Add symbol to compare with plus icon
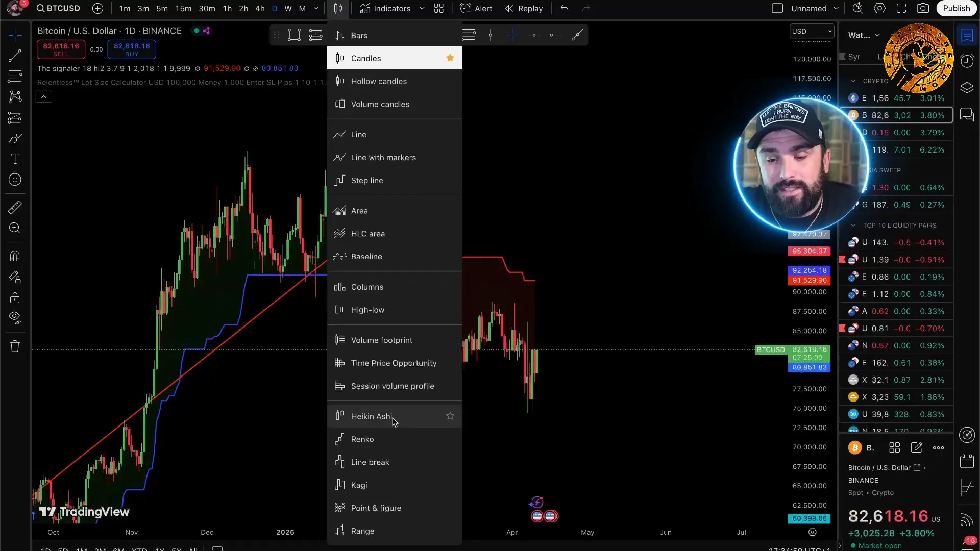The width and height of the screenshot is (980, 551). tap(97, 8)
